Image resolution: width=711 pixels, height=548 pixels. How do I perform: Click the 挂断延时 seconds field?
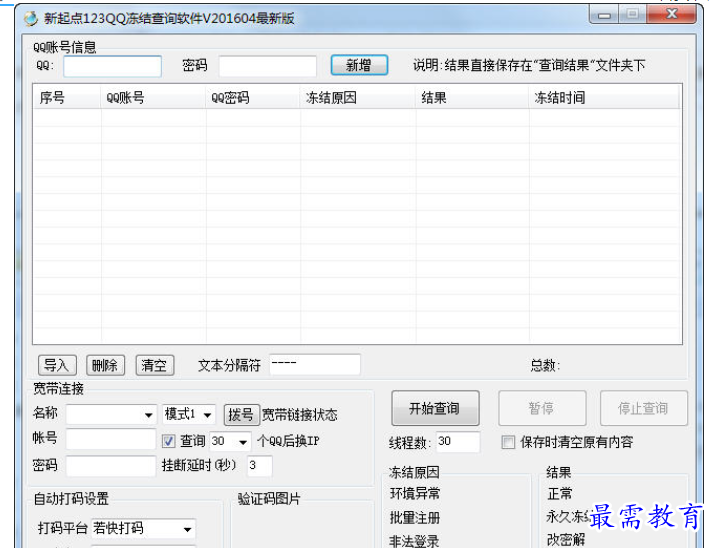[x=259, y=466]
